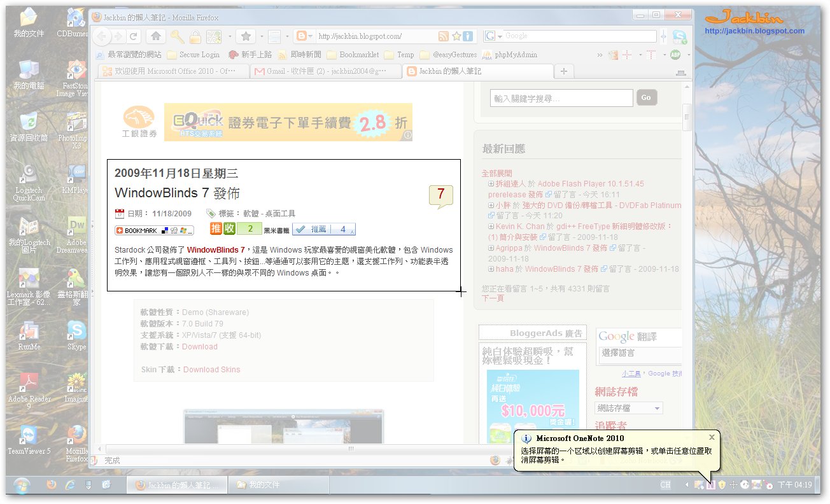Open the 即時新聞 feed bookmark
The height and width of the screenshot is (504, 830).
(x=299, y=55)
